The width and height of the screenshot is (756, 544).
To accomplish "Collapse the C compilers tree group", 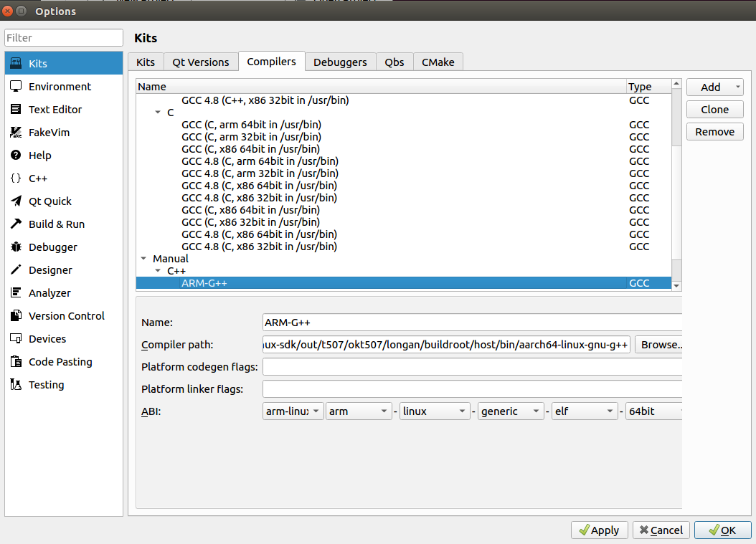I will click(x=158, y=113).
